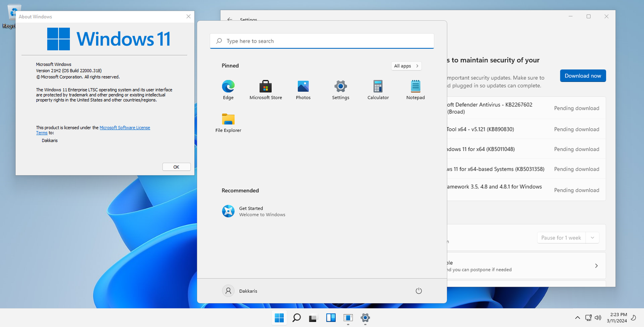This screenshot has width=644, height=327.
Task: Open the volume tray icon
Action: [598, 318]
